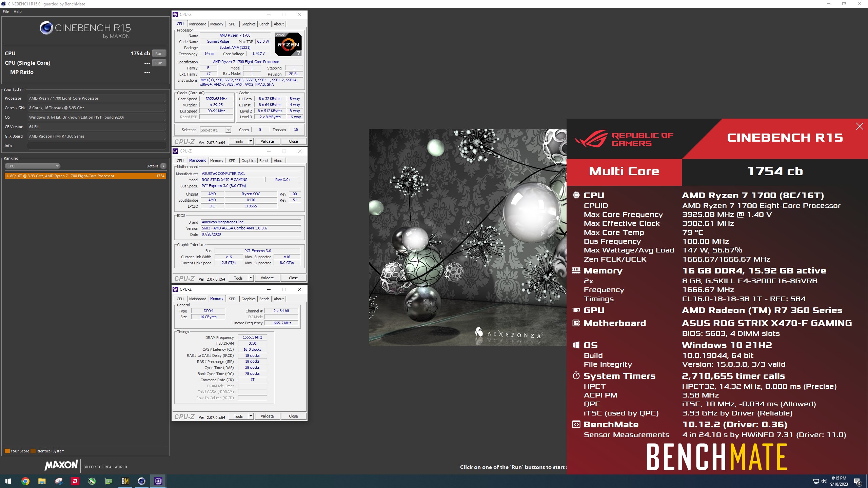Screen dimensions: 868x488
Task: Click the Identical System legend swatch
Action: (x=33, y=451)
